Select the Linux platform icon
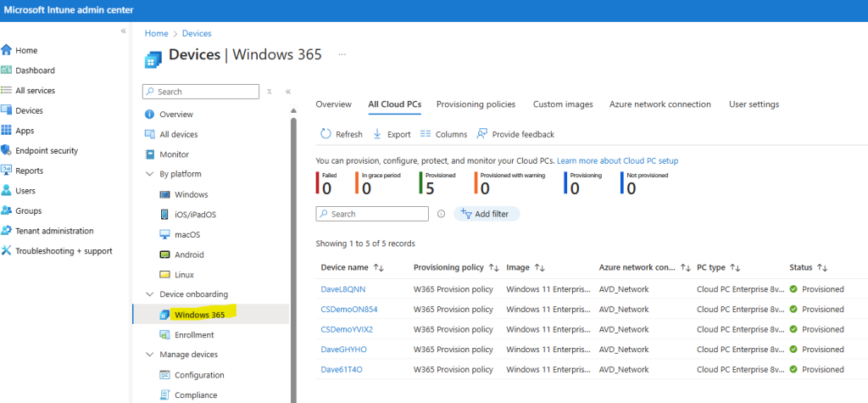This screenshot has width=868, height=403. click(164, 275)
